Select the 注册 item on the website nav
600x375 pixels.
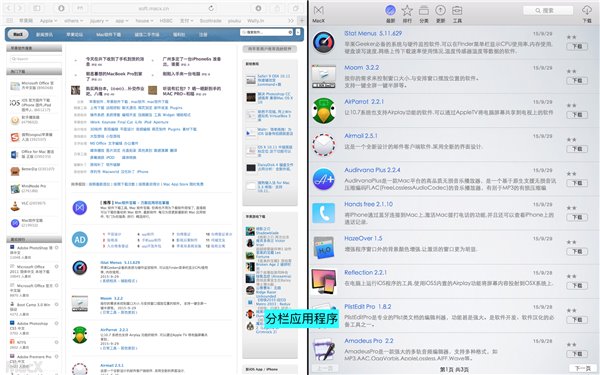pyautogui.click(x=203, y=34)
